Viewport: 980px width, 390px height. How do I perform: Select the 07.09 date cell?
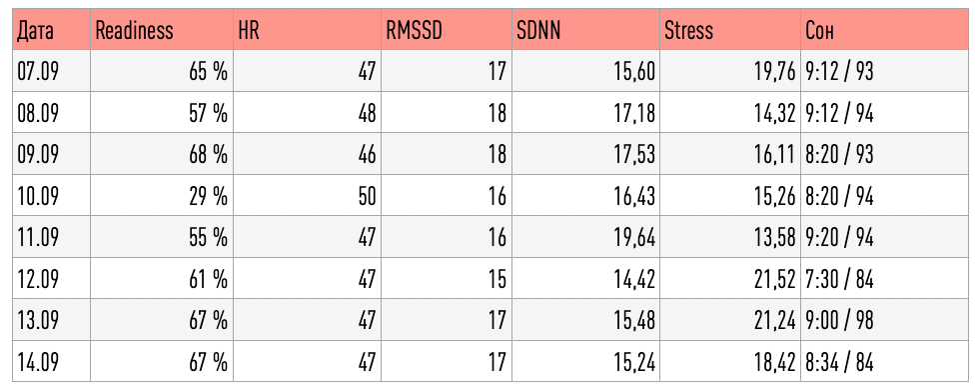(51, 71)
